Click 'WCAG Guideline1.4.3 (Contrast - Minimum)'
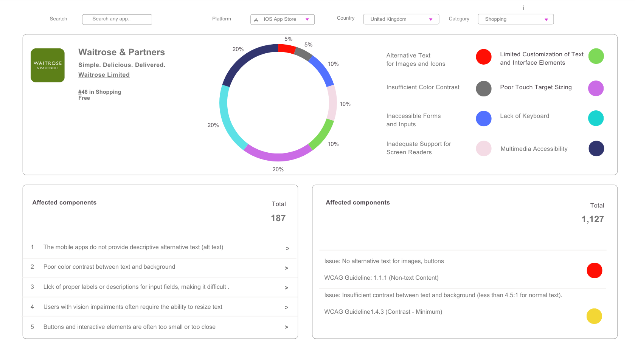The width and height of the screenshot is (635, 364). 383,312
